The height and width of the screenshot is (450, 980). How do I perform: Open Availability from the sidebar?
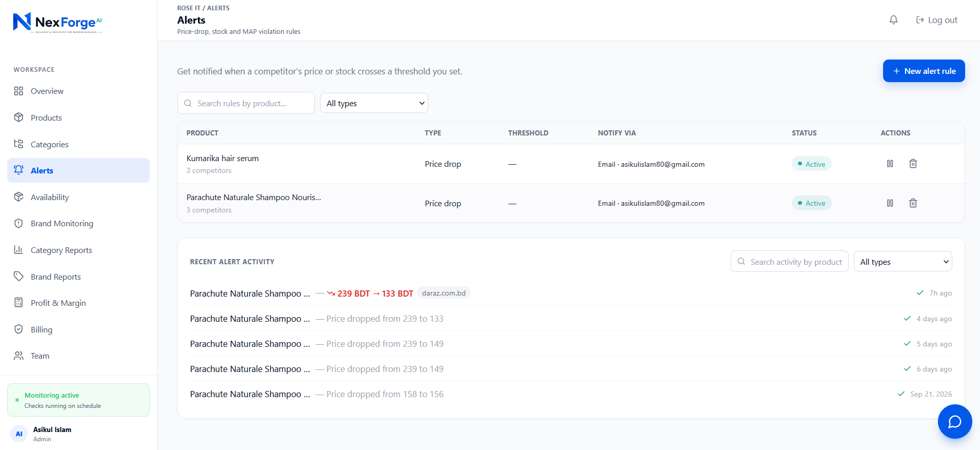pos(78,197)
